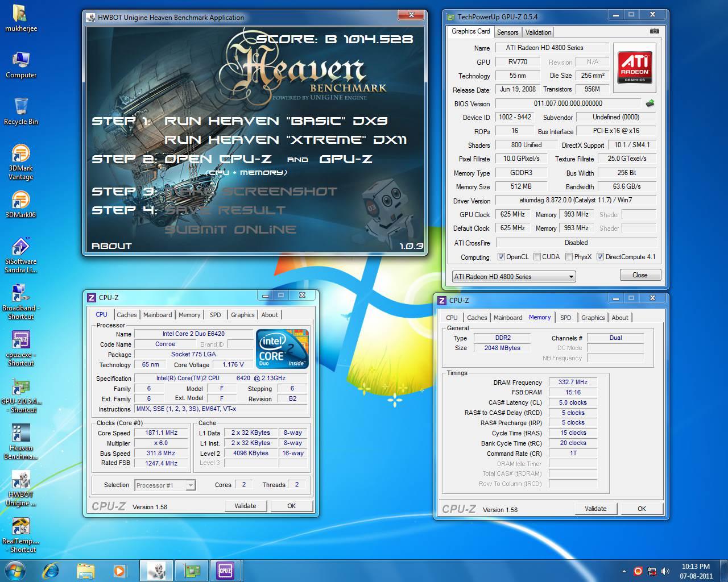Click Validate in right CPU-Z window
Viewport: 728px width, 582px height.
595,509
